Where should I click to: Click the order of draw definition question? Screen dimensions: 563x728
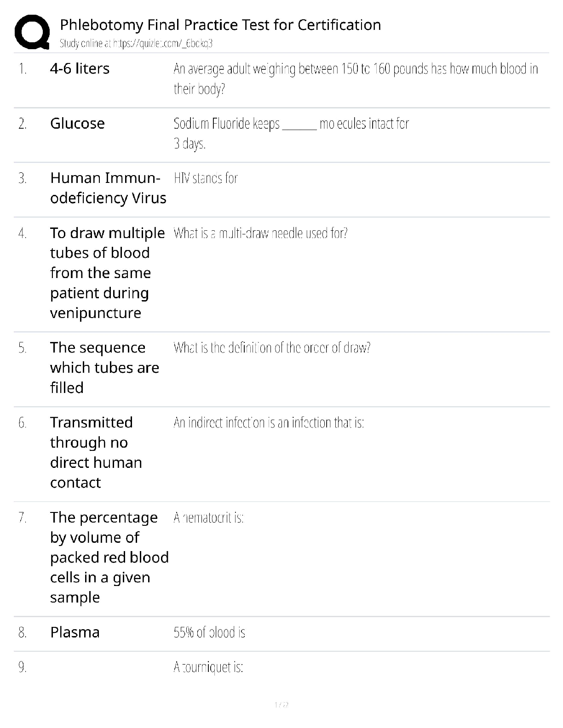click(x=272, y=348)
